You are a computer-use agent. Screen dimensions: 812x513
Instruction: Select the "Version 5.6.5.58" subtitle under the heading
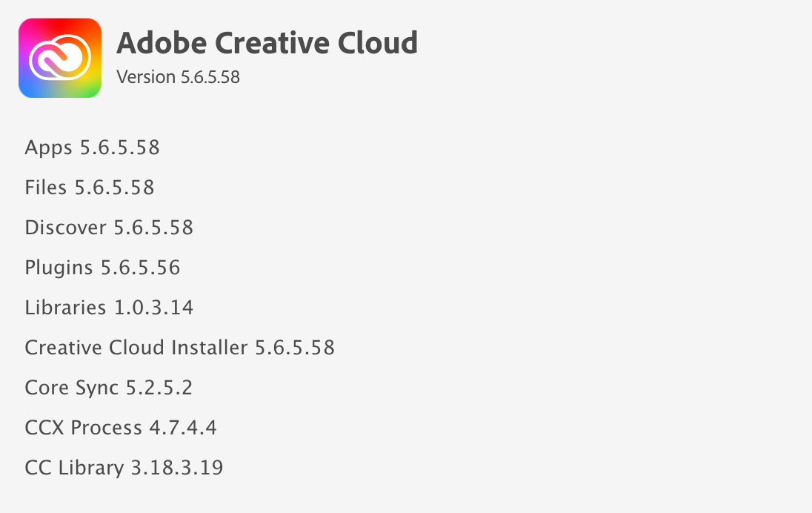(x=178, y=76)
